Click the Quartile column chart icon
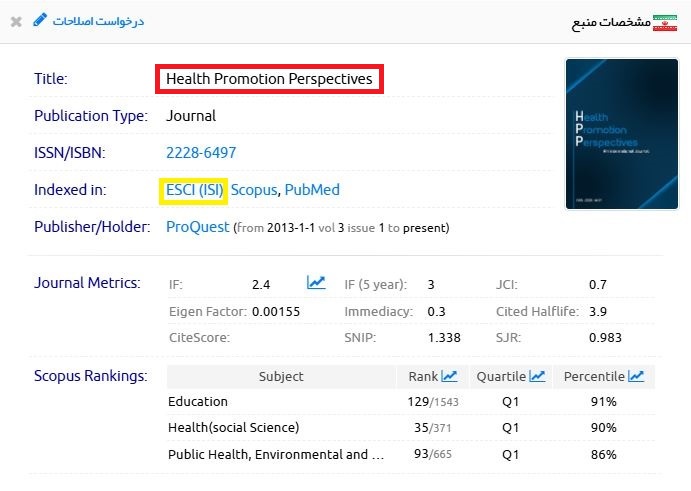The image size is (691, 491). 538,376
